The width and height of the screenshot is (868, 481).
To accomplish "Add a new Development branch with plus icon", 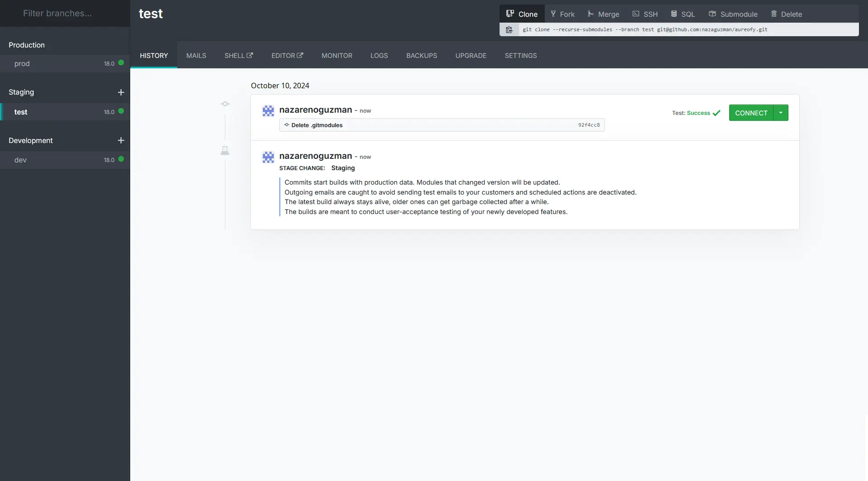I will coord(121,140).
